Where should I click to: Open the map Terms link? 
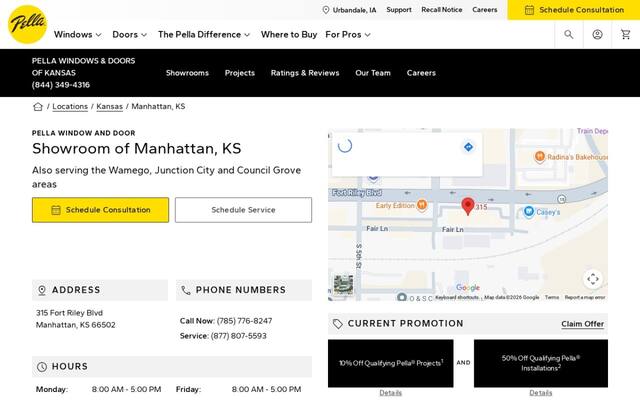[x=552, y=297]
